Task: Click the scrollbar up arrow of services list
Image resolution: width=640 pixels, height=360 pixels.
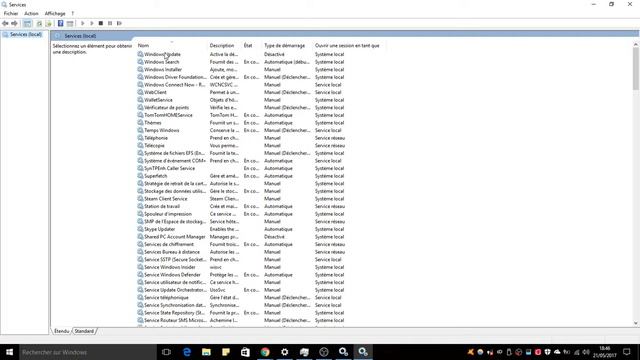Action: (x=636, y=44)
